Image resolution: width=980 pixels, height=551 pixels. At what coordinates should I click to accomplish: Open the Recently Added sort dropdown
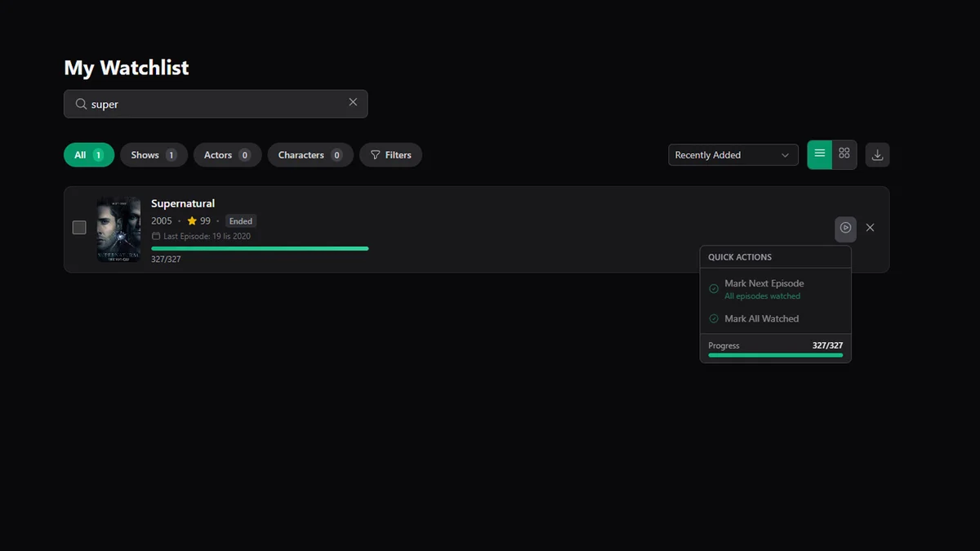tap(733, 155)
